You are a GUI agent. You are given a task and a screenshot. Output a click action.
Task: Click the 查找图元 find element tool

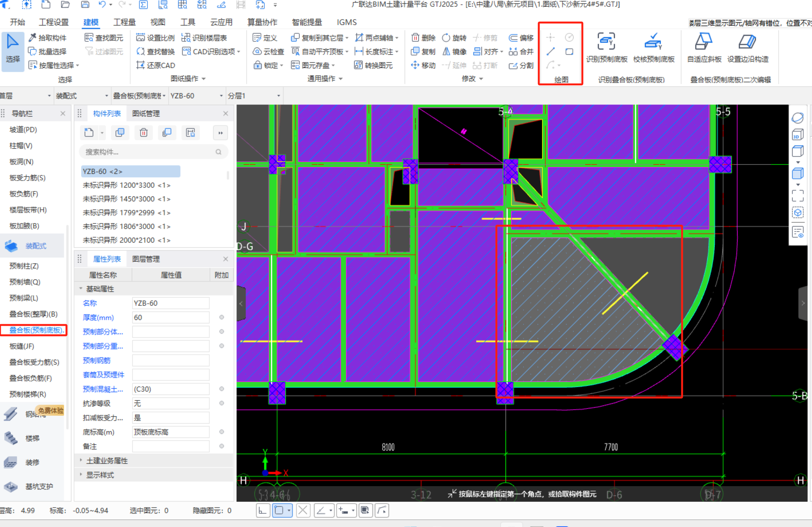104,38
